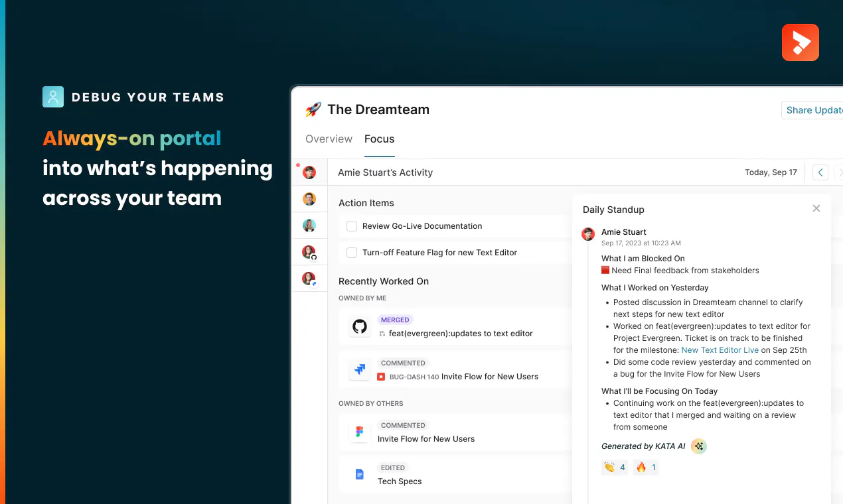Click the What I Worked on Yesterday heading
Image resolution: width=843 pixels, height=504 pixels.
655,288
